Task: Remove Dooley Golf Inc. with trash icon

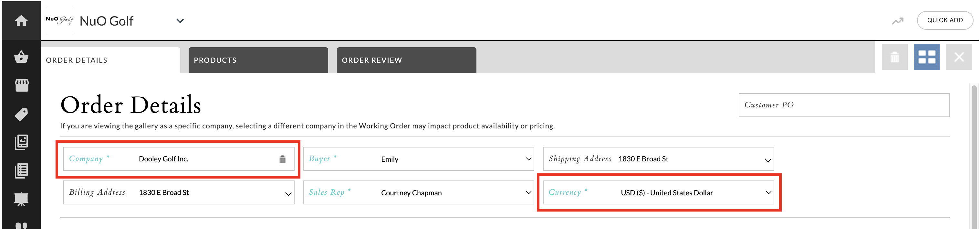Action: 282,159
